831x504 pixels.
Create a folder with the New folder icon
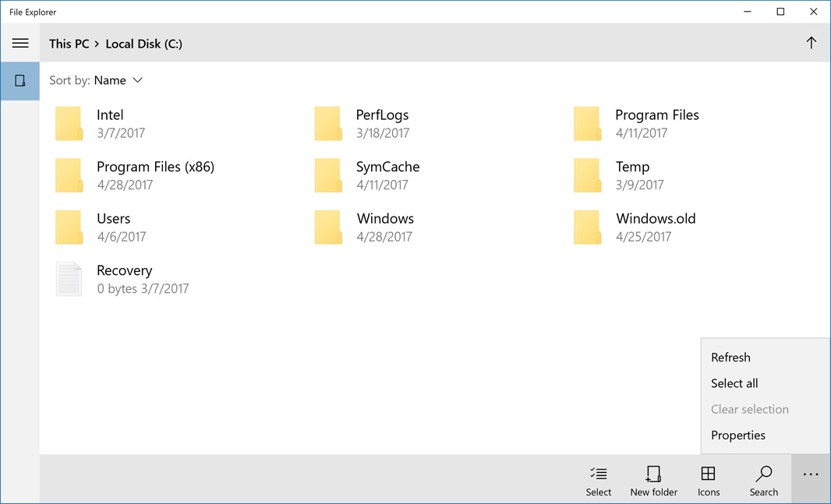click(x=653, y=479)
